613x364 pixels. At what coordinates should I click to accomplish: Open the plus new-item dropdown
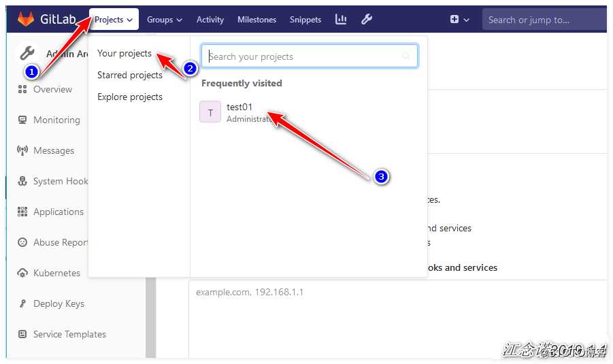click(x=459, y=19)
